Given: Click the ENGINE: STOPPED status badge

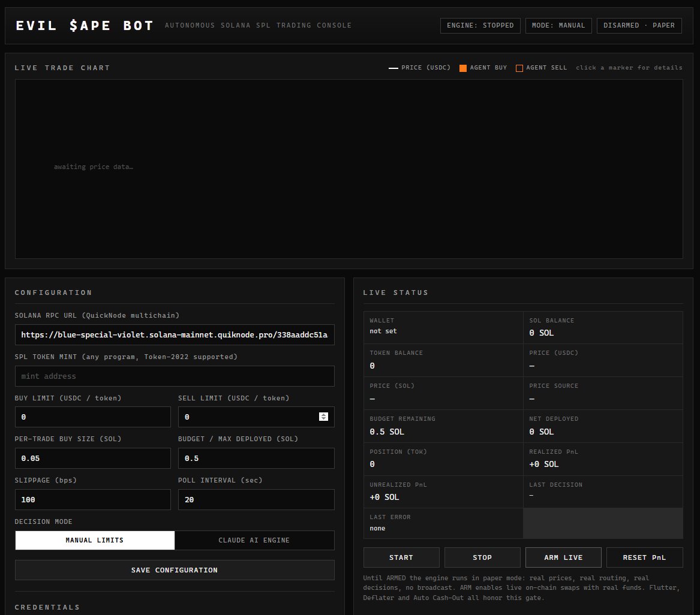Looking at the screenshot, I should pos(480,25).
